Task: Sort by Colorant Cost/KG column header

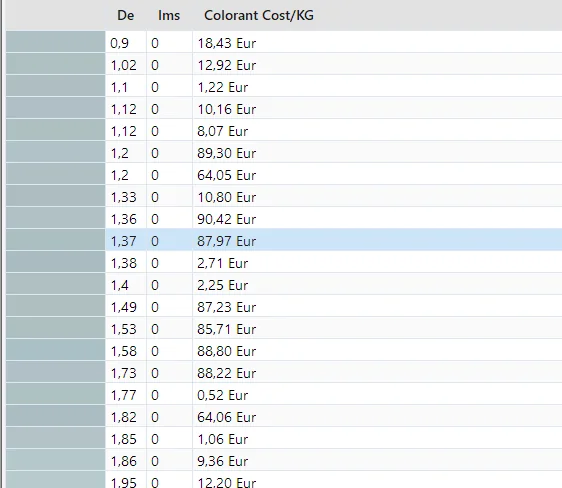Action: coord(259,15)
